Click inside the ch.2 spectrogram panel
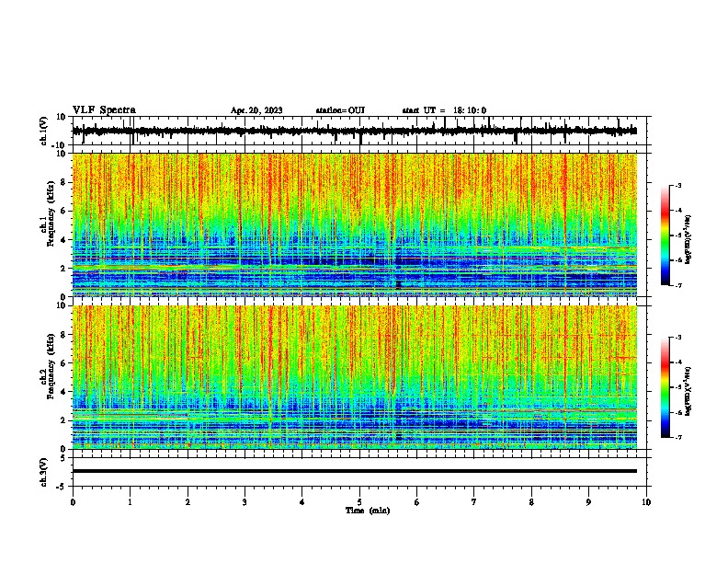 coord(355,377)
